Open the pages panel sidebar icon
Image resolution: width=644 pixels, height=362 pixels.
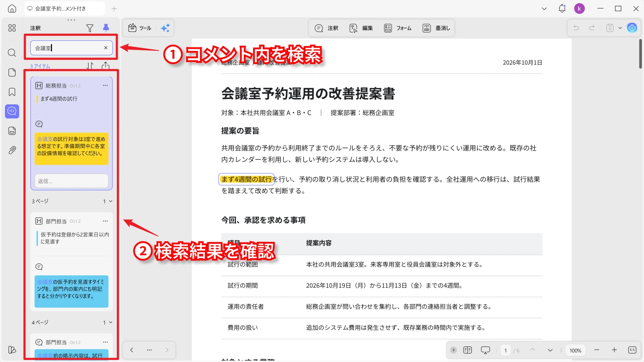click(x=12, y=72)
